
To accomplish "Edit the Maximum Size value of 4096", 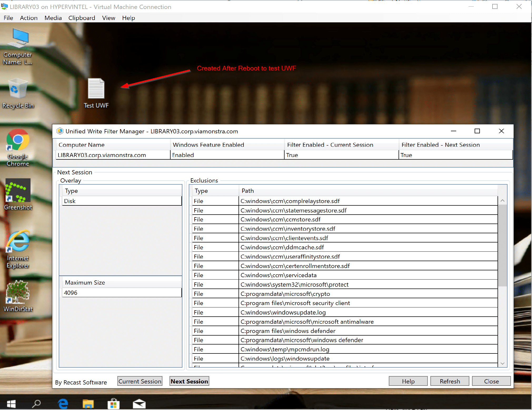I will pyautogui.click(x=121, y=292).
